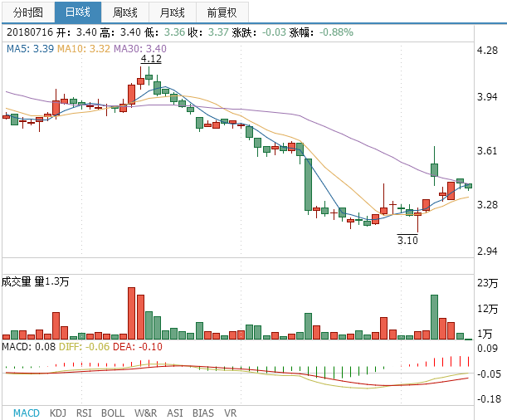The height and width of the screenshot is (420, 507).
Task: Click the 3.28 price axis label
Action: (x=487, y=204)
